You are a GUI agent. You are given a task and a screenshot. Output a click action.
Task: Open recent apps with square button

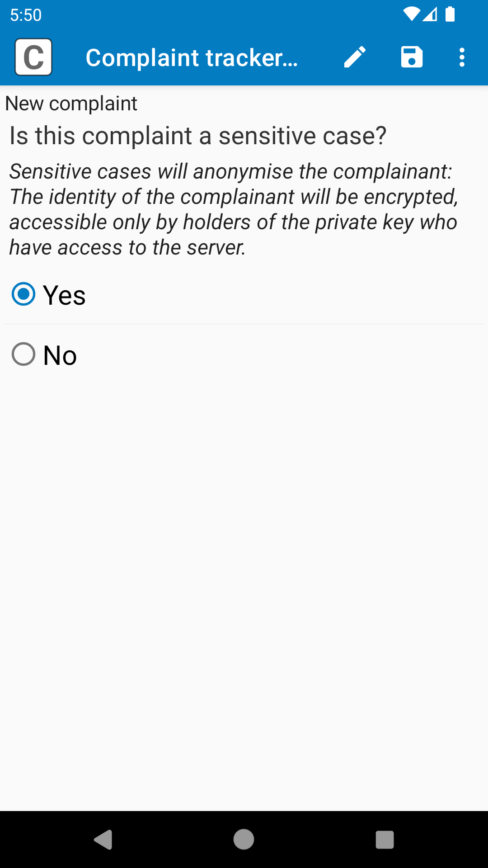(385, 840)
